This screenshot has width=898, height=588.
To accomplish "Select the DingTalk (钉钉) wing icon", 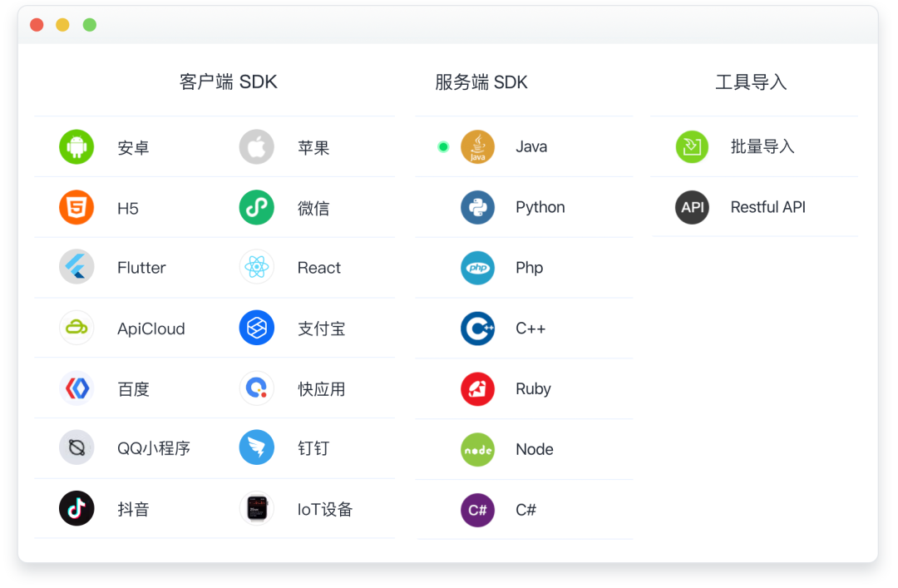I will (x=256, y=448).
